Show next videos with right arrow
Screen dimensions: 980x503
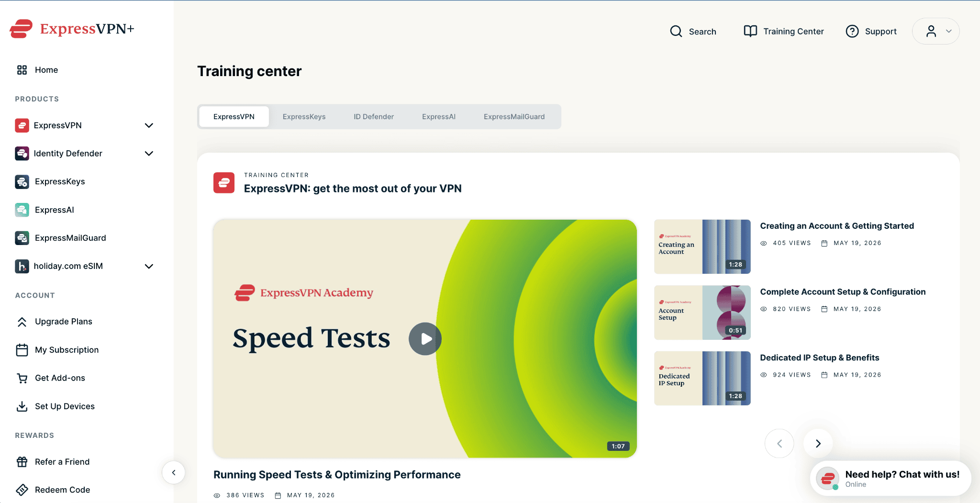[818, 444]
